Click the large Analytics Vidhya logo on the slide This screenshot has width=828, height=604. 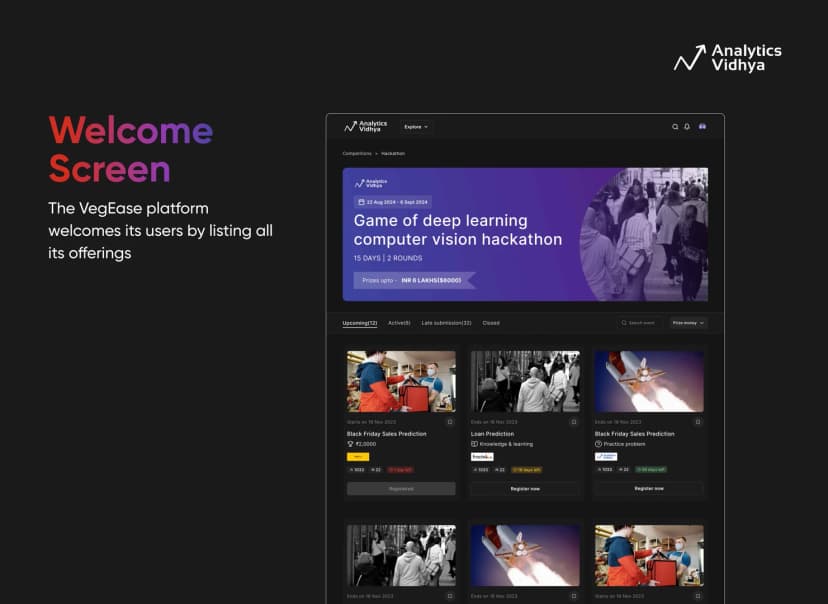point(728,58)
